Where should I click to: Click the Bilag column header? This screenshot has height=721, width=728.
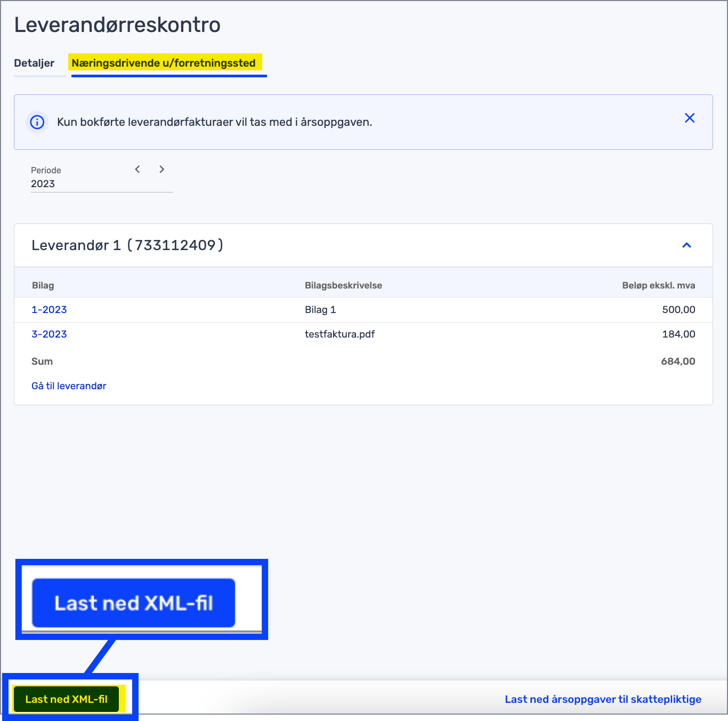click(43, 285)
